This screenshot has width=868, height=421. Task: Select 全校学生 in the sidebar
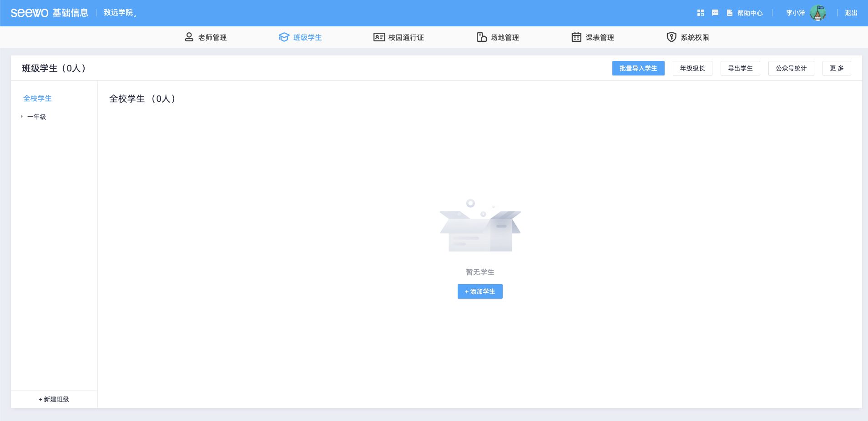pos(37,99)
